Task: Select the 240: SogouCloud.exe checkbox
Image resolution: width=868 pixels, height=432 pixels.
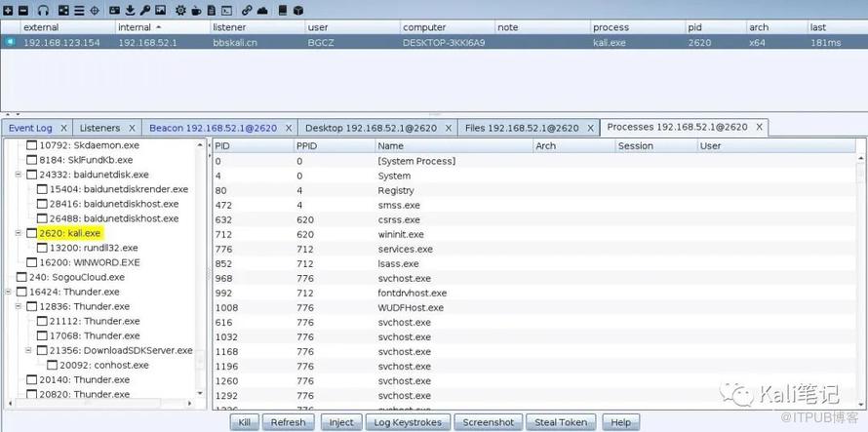Action: pos(21,278)
